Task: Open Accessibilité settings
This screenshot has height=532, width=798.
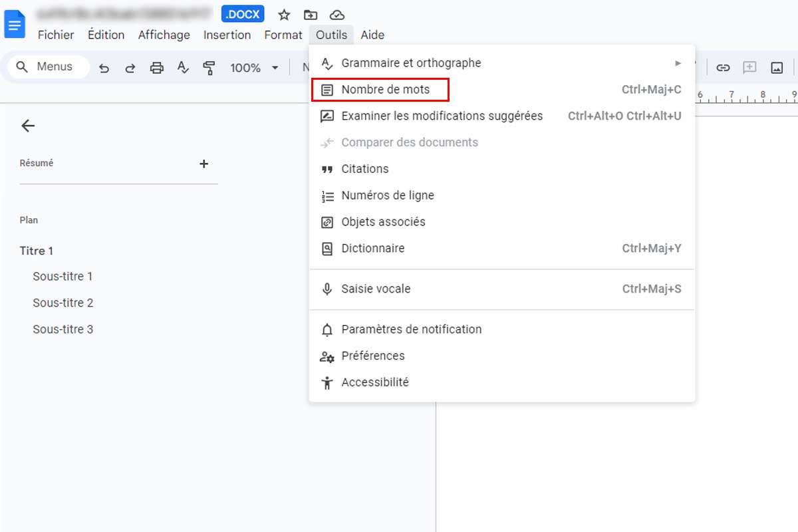Action: click(x=502, y=382)
